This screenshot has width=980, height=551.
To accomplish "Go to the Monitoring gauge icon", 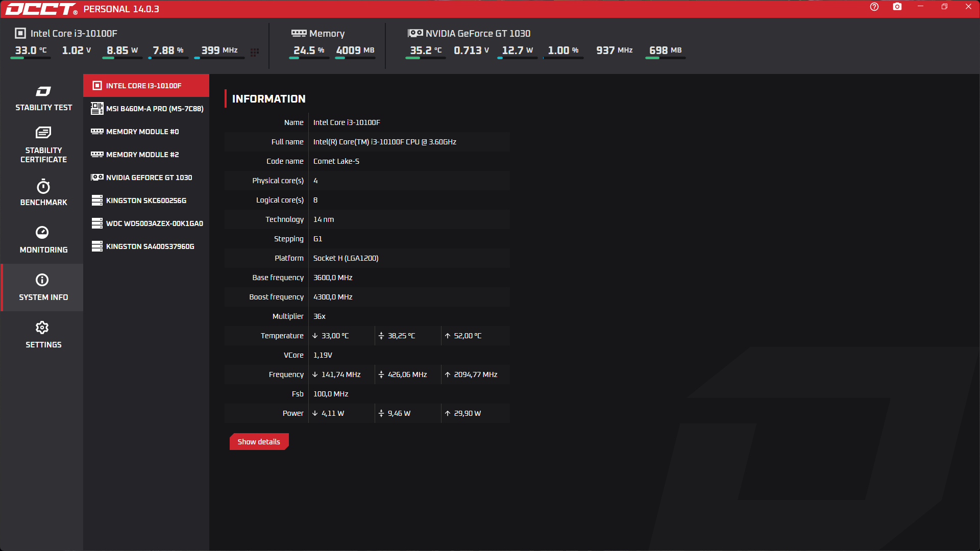I will (x=42, y=232).
